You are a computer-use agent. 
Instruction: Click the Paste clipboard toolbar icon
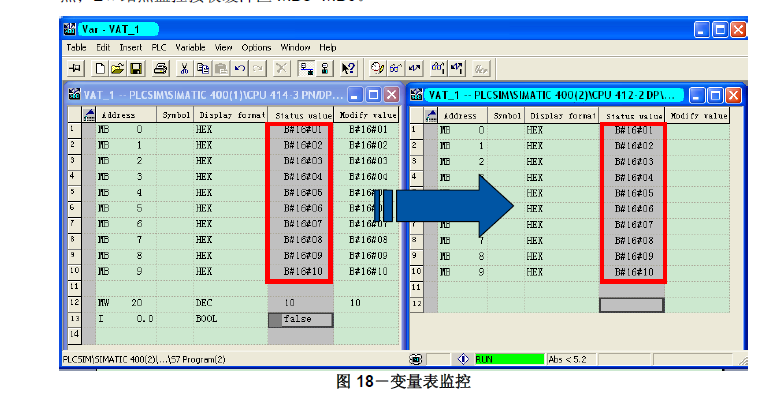pyautogui.click(x=221, y=68)
